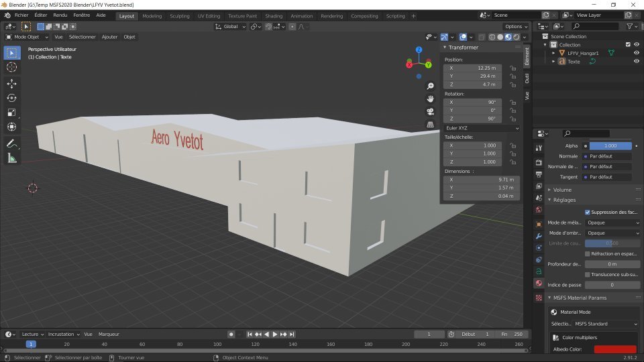Click the Ajouter menu in viewport header
This screenshot has width=644, height=362.
click(x=109, y=37)
